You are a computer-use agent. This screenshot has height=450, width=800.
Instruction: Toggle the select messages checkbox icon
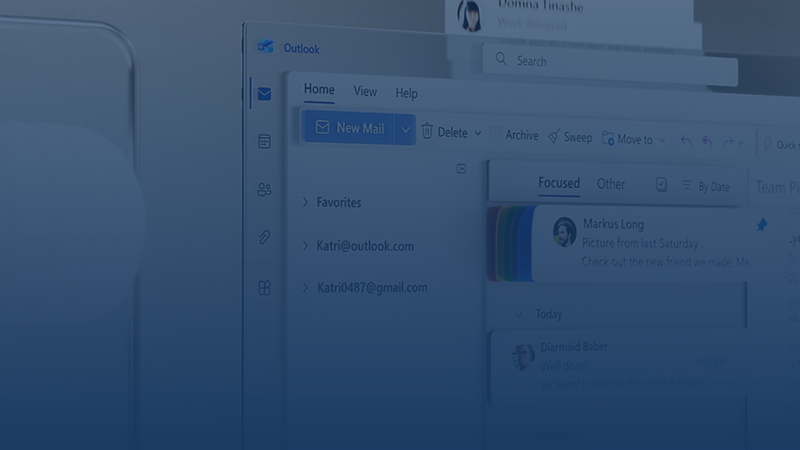coord(661,184)
